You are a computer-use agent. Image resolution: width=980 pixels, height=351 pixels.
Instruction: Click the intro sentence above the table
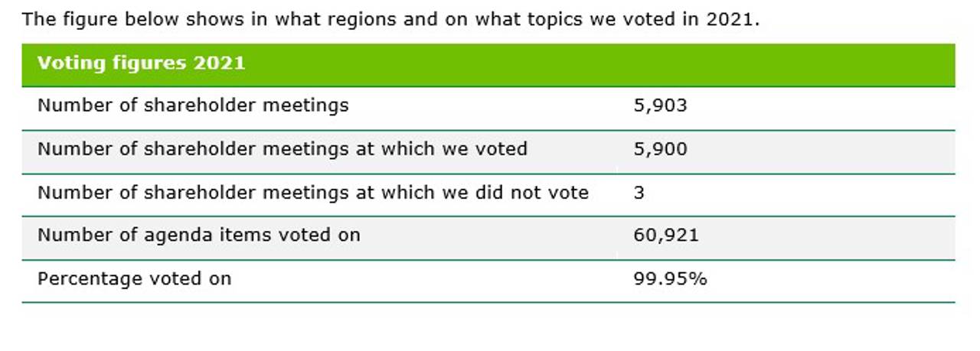coord(390,18)
